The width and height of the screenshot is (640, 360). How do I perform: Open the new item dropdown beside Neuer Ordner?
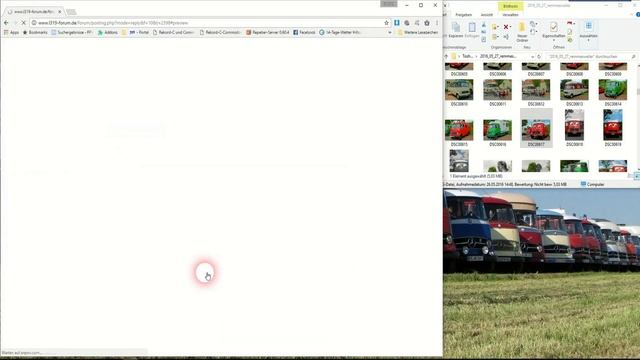click(533, 24)
